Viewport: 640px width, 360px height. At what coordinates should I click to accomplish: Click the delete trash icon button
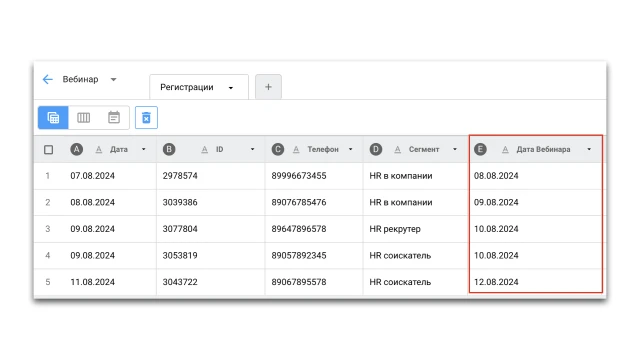[x=146, y=118]
